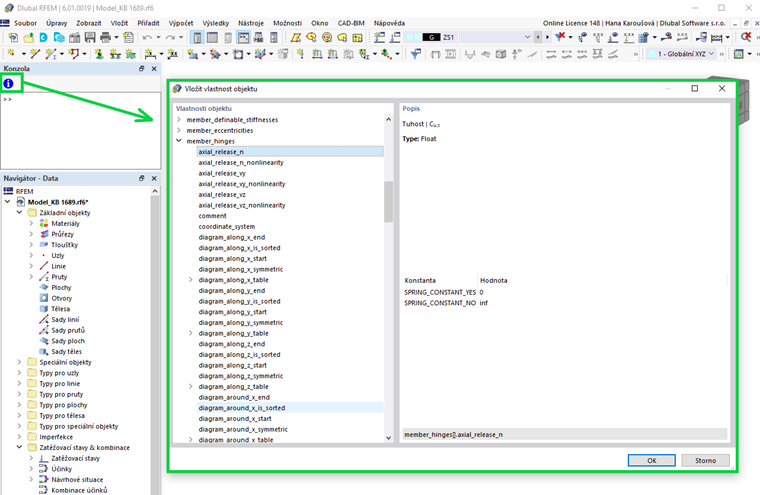Select the new member tool

50,53
